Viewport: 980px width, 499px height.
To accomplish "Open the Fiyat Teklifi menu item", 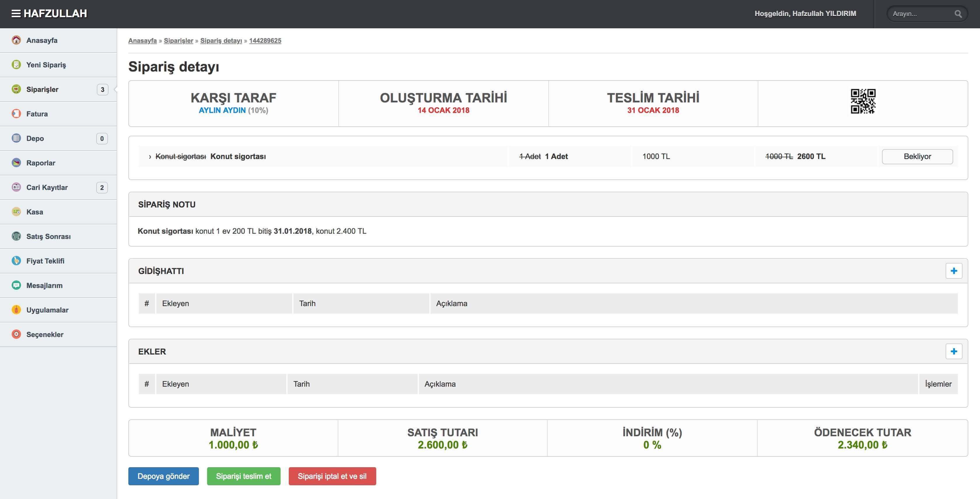I will [x=45, y=261].
